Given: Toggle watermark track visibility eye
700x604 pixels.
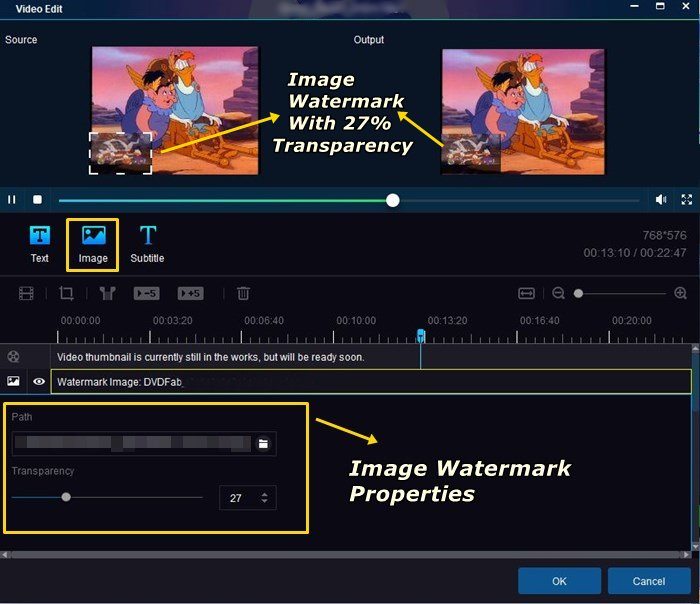Looking at the screenshot, I should [39, 381].
